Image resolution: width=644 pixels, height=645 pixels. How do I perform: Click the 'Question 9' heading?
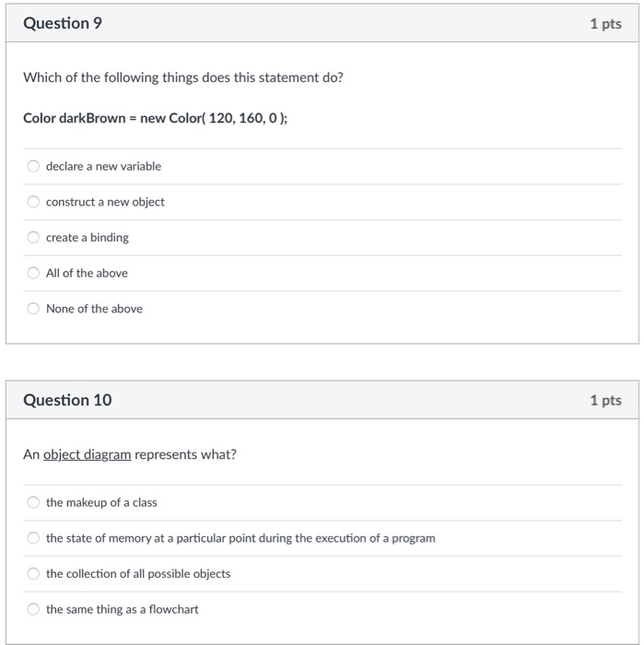[63, 24]
